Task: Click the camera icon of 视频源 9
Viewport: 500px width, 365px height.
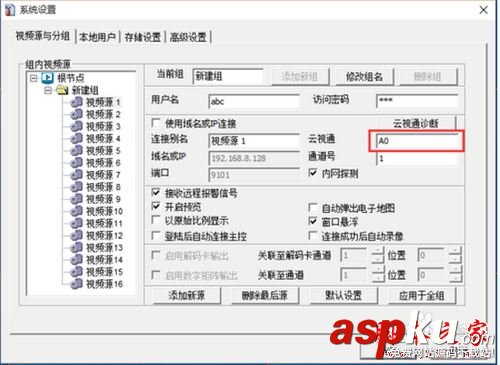Action: click(x=77, y=199)
